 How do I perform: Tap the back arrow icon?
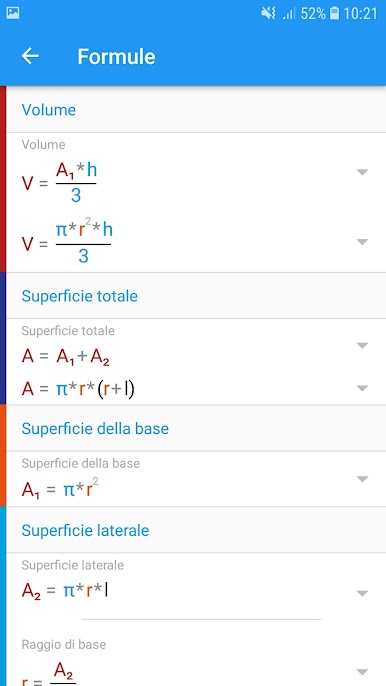pos(30,56)
